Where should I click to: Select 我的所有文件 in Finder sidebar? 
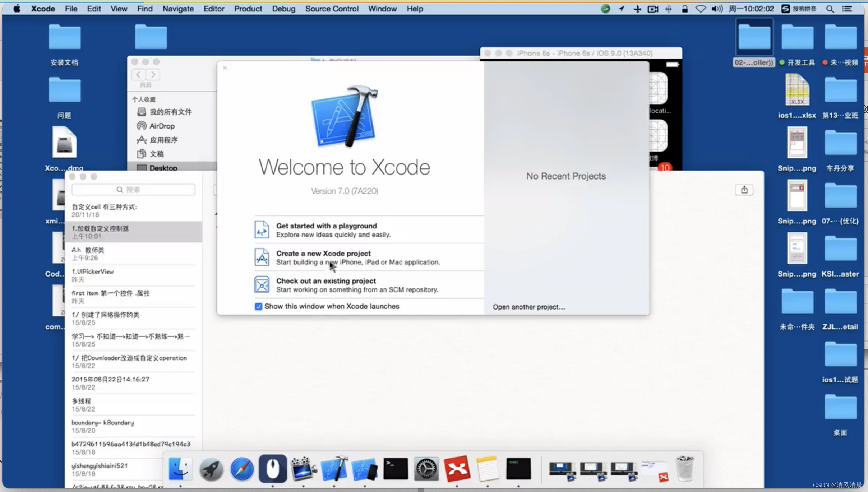point(170,112)
